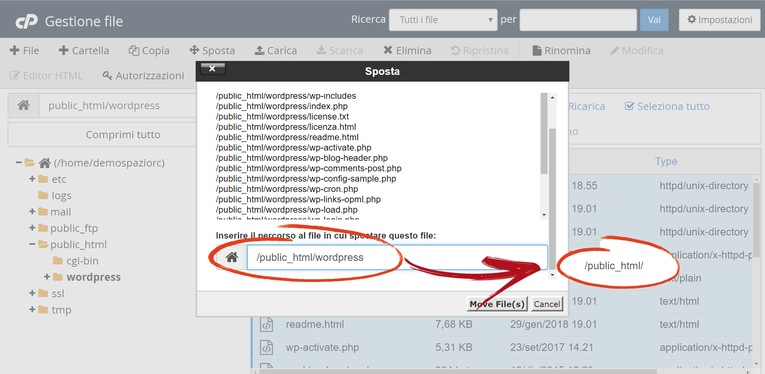The height and width of the screenshot is (374, 765).
Task: Create a new File from toolbar
Action: click(25, 51)
